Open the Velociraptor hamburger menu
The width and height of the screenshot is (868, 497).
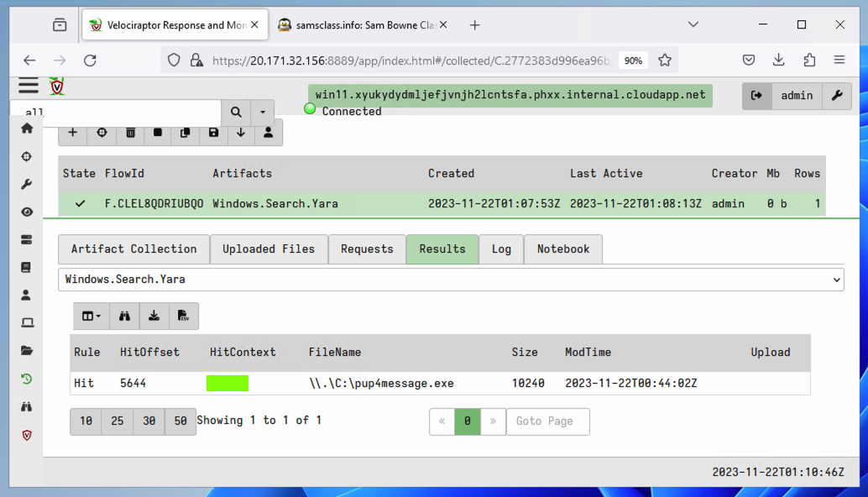pos(29,86)
